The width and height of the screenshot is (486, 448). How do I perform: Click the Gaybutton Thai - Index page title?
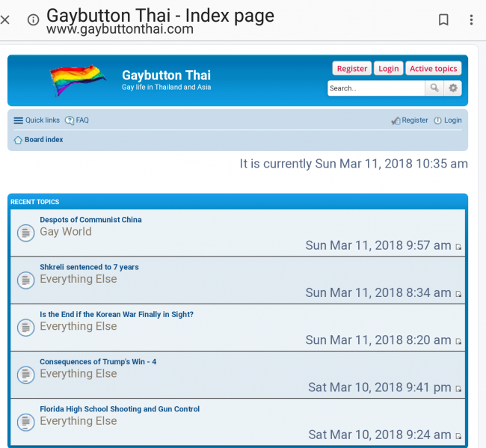coord(160,16)
